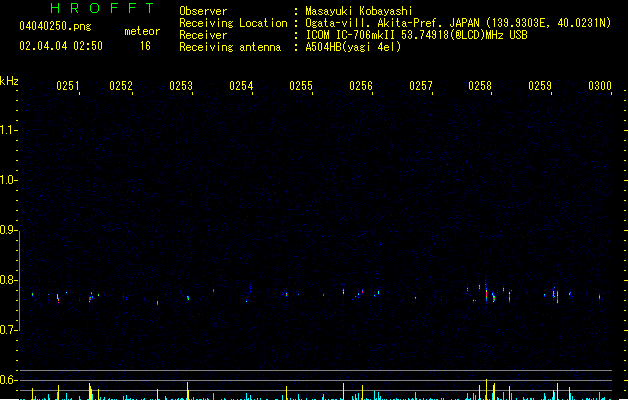The image size is (629, 400).
Task: Click the meteor count value 16
Action: [x=145, y=46]
